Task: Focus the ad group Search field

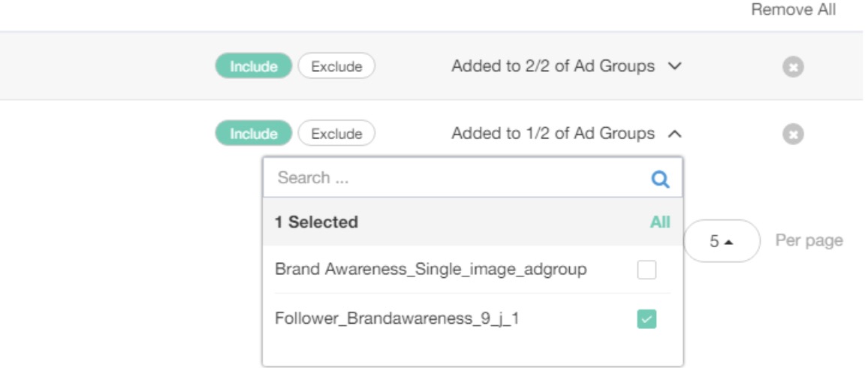Action: coord(458,178)
